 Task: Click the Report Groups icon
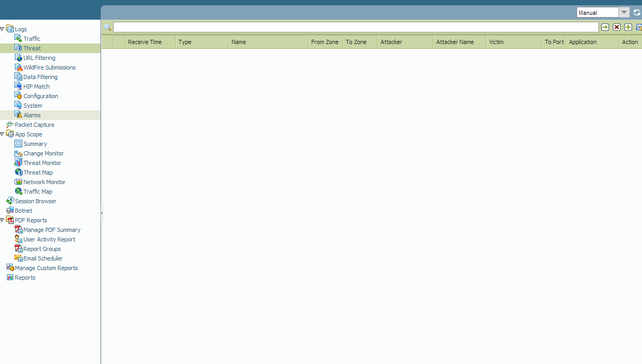click(x=18, y=249)
